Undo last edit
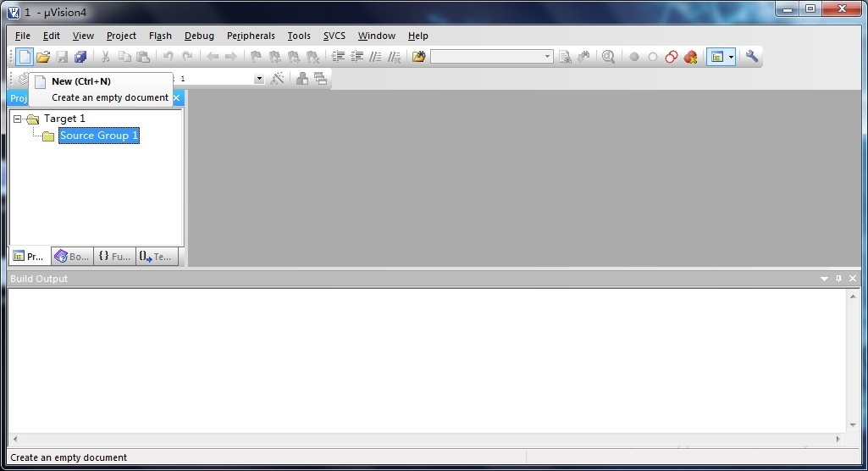 point(169,57)
